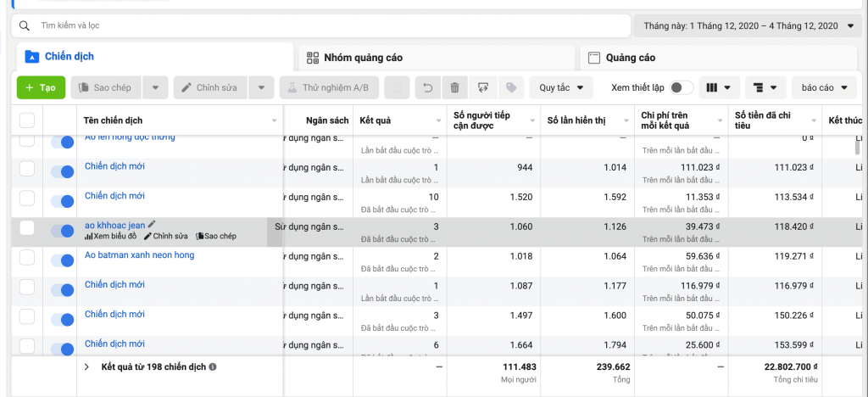Tick the select-all checkbox in table header
The image size is (868, 397).
(27, 120)
